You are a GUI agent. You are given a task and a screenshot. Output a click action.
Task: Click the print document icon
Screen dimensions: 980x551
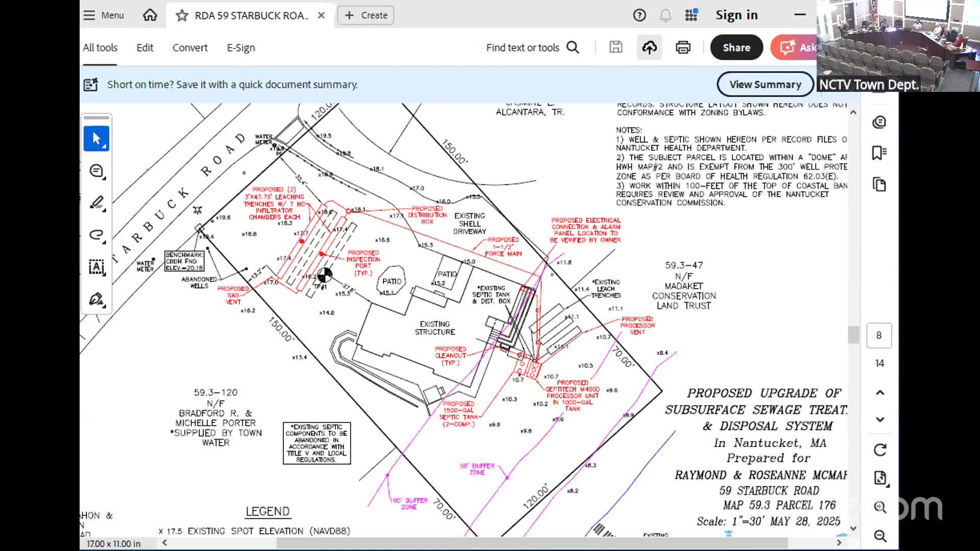(683, 47)
